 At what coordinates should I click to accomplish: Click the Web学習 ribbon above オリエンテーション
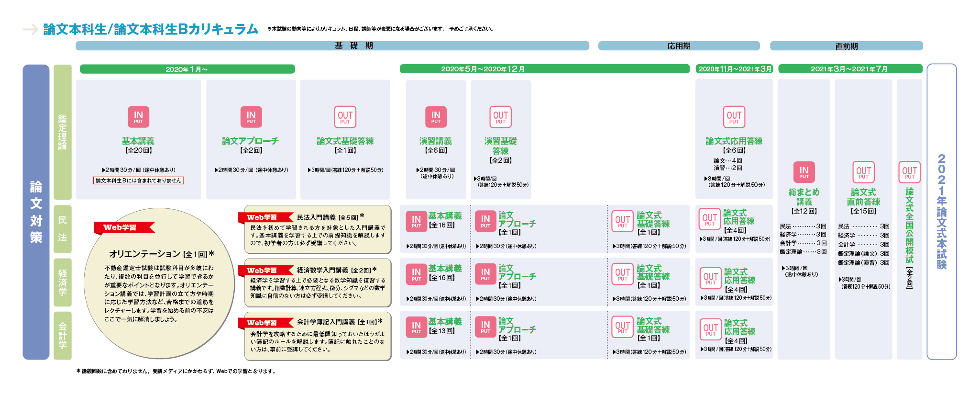(123, 227)
